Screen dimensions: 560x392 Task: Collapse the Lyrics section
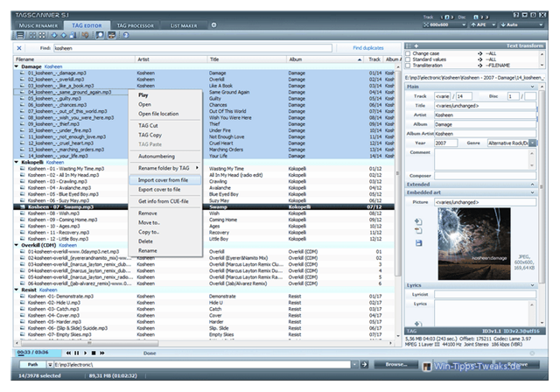tap(533, 285)
